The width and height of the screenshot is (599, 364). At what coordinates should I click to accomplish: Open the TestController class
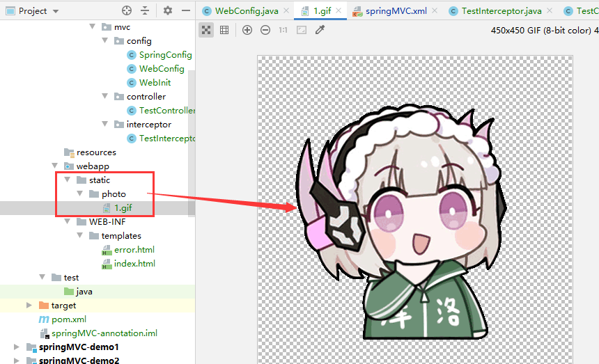(167, 110)
